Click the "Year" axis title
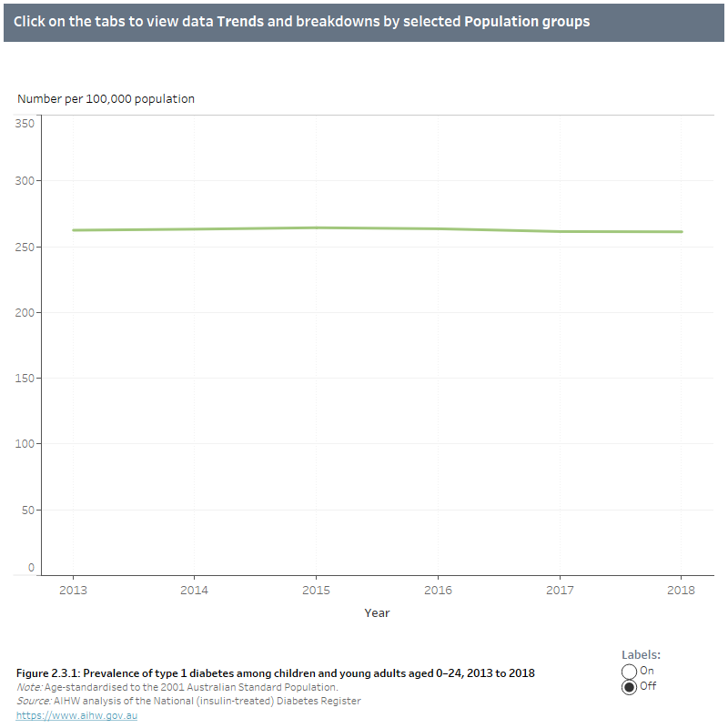Viewport: 728px width, 728px height. [377, 612]
